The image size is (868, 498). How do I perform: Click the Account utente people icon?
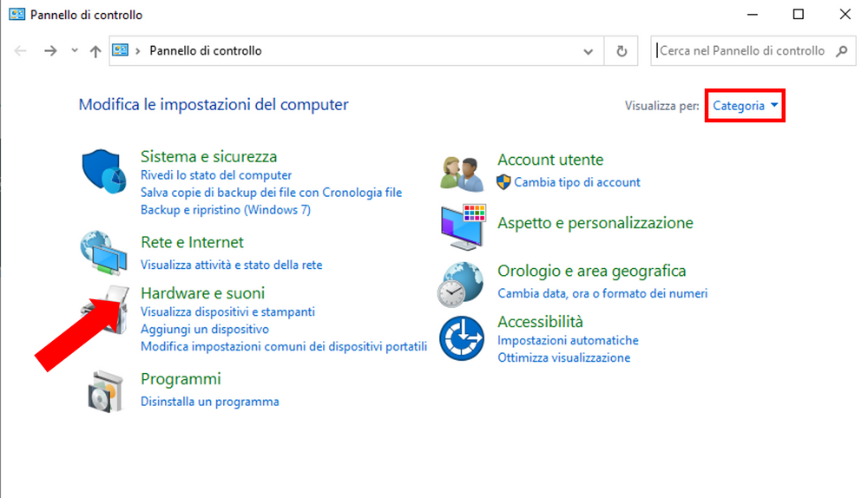pos(462,174)
